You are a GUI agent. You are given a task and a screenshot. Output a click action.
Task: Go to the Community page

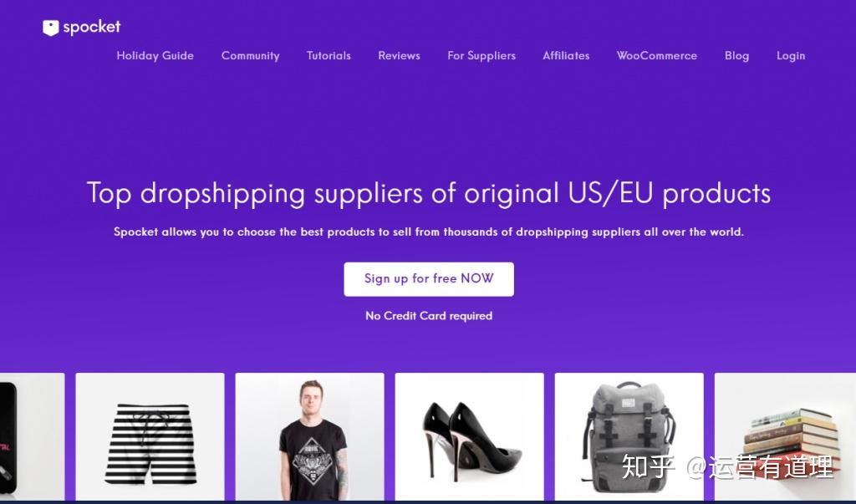tap(250, 56)
